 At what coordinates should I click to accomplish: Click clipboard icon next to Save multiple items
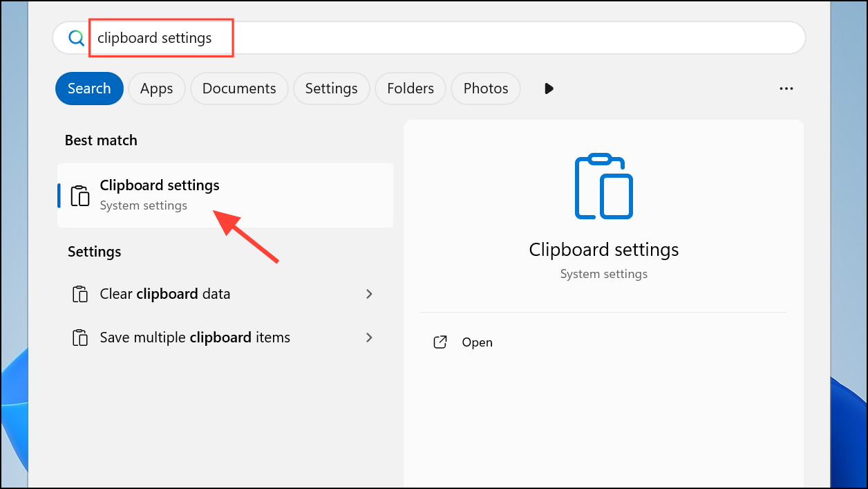(x=81, y=338)
